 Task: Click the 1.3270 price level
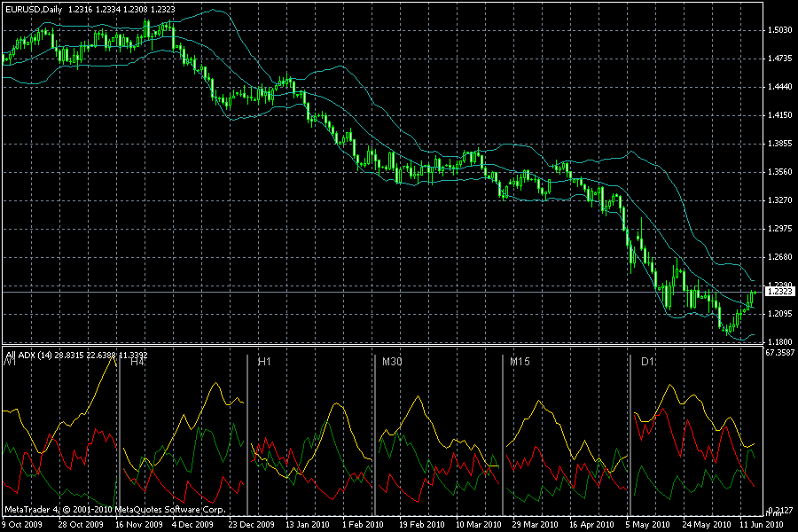click(779, 200)
